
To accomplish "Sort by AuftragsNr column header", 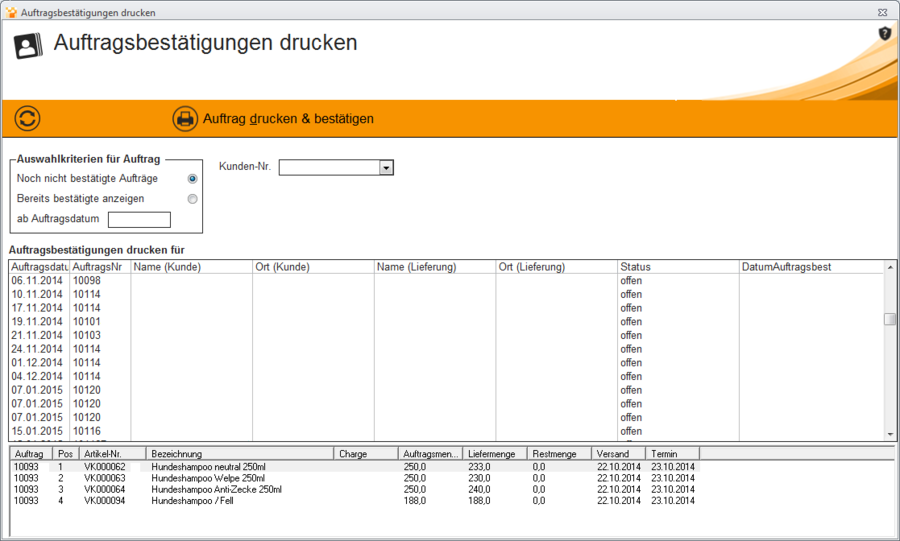I will (x=100, y=267).
